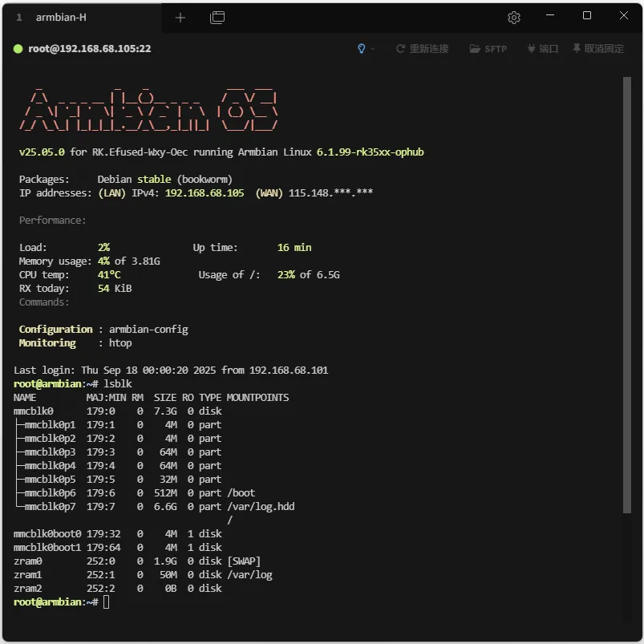The image size is (644, 644).
Task: Toggle the 取消固定 unpin button
Action: [597, 49]
